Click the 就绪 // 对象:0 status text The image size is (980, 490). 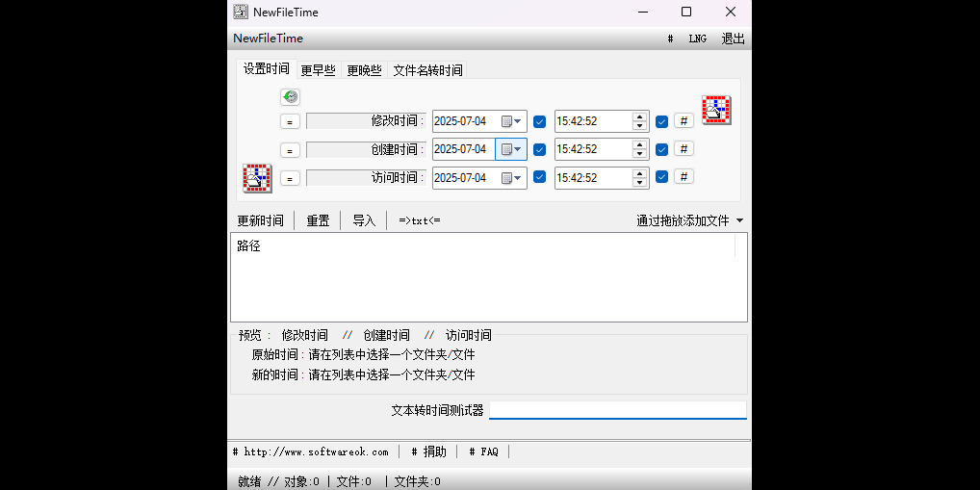pos(279,481)
